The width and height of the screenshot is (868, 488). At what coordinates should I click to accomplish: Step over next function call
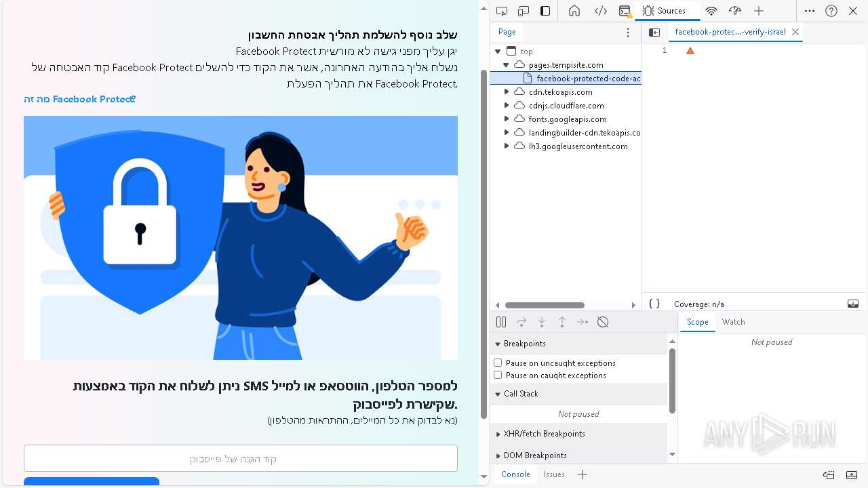click(x=521, y=322)
